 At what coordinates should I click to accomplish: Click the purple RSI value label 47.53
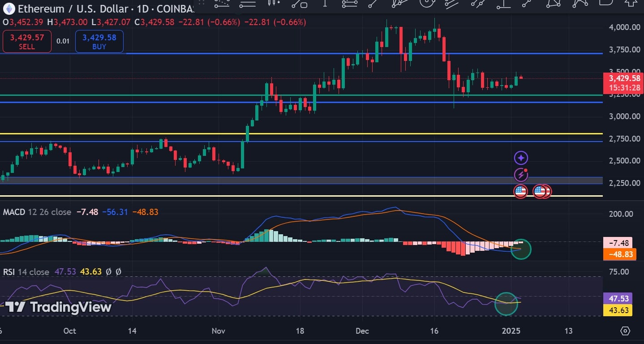pyautogui.click(x=617, y=298)
